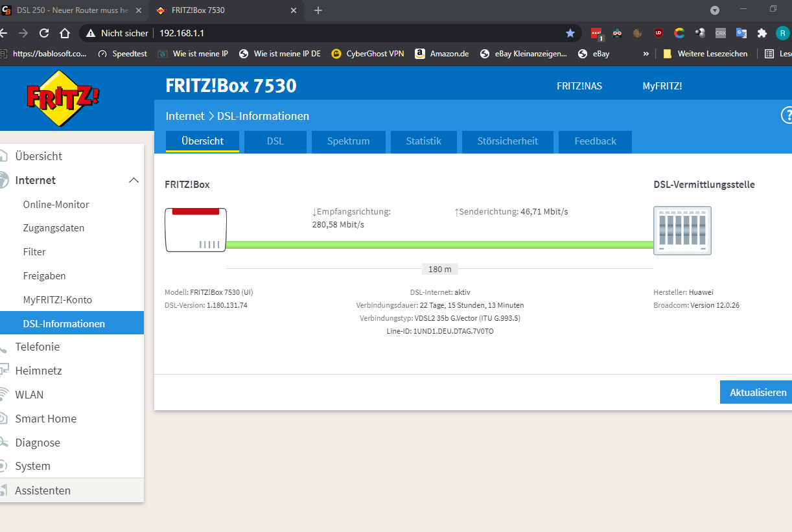Open the uBlock Origin extension icon
792x532 pixels.
(658, 32)
